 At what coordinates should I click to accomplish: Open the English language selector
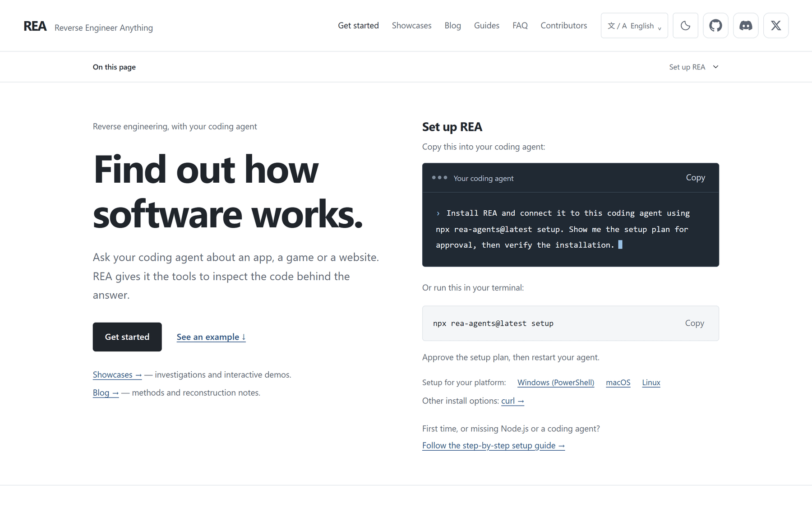634,26
